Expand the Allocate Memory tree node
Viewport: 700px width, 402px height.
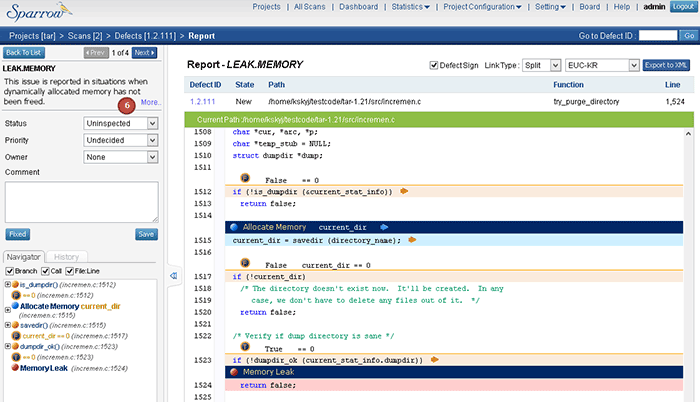coord(8,310)
